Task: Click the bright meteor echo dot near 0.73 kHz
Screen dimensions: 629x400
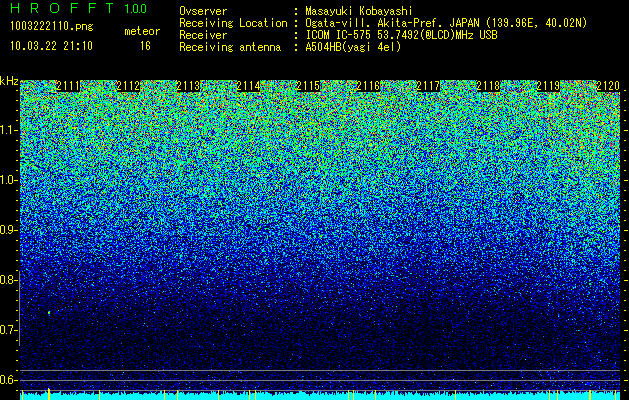Action: (x=49, y=312)
